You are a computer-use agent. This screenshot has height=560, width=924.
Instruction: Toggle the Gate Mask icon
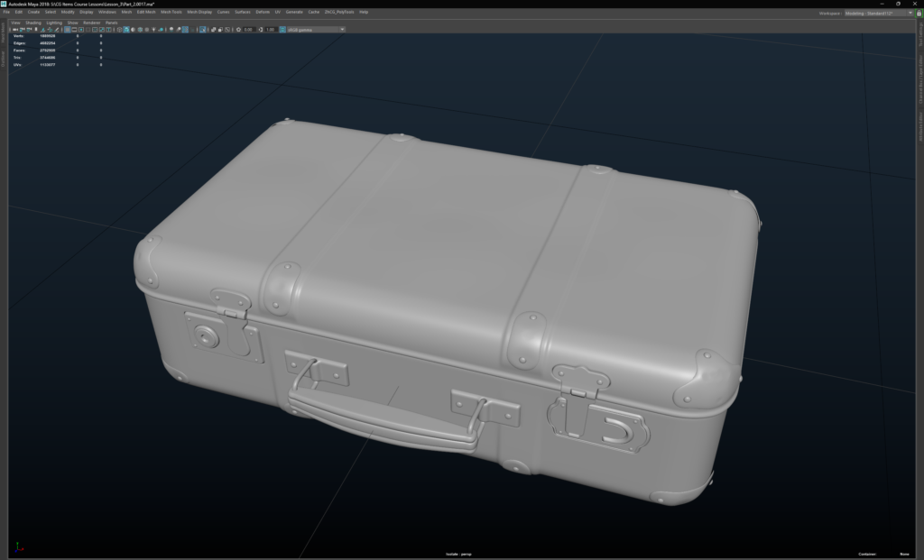(88, 30)
